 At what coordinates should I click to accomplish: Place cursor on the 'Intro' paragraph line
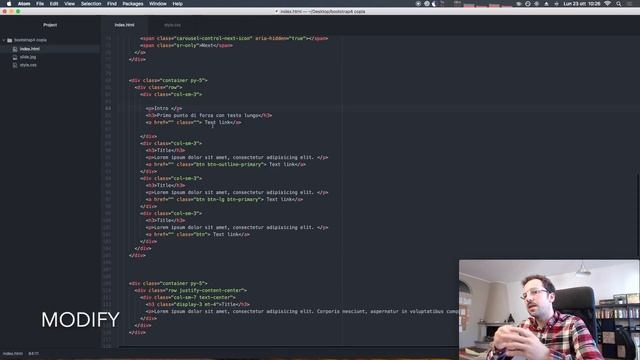point(164,108)
